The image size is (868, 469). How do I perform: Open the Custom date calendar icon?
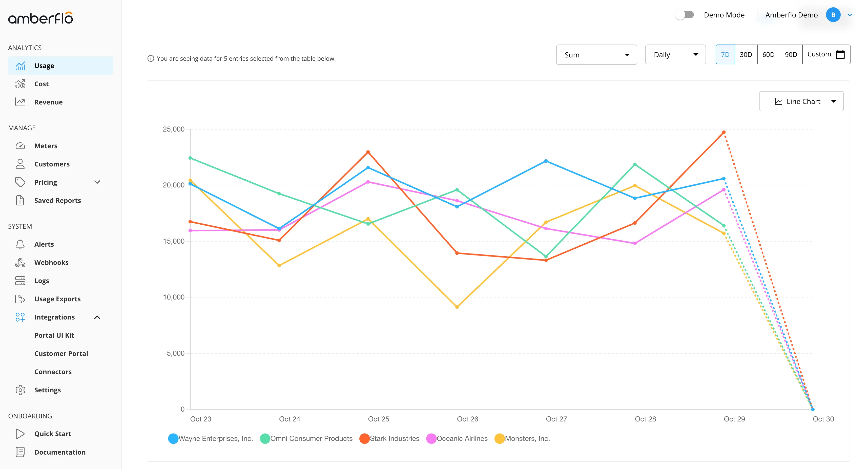[x=840, y=54]
